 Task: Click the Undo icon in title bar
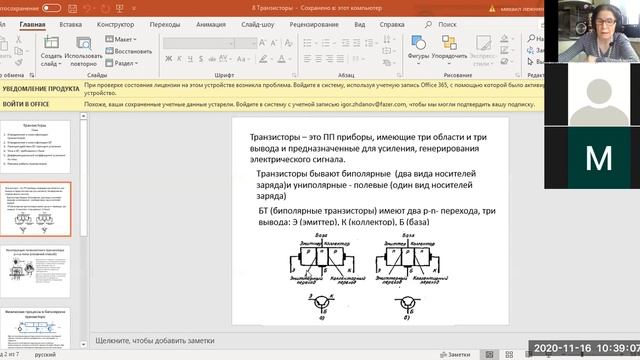tap(87, 8)
